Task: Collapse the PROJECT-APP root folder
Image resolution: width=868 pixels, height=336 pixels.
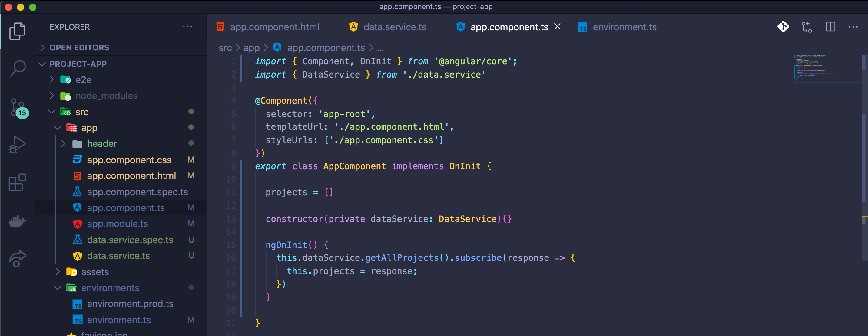Action: click(x=78, y=64)
